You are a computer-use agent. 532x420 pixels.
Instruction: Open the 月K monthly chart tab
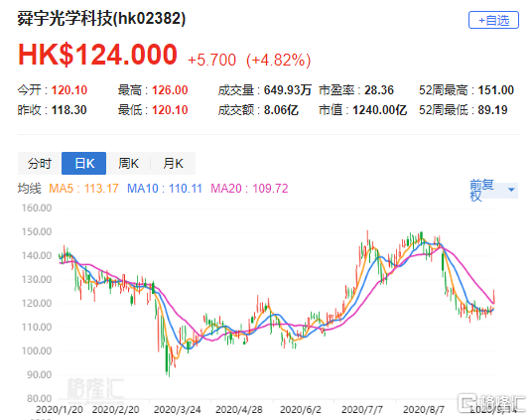[173, 163]
